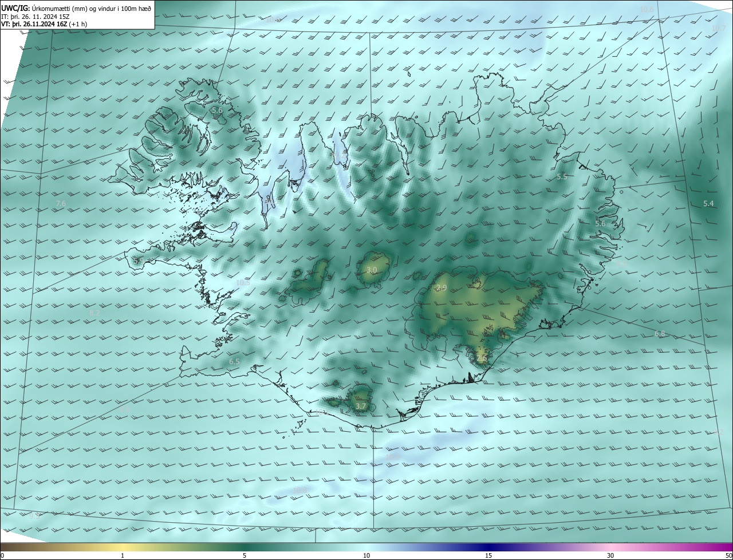Click the 6.5 value label on the map

[234, 362]
